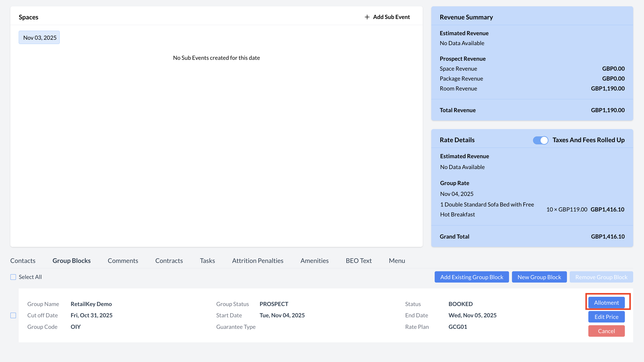Switch to the Group Blocks tab
Image resolution: width=644 pixels, height=362 pixels.
[71, 261]
